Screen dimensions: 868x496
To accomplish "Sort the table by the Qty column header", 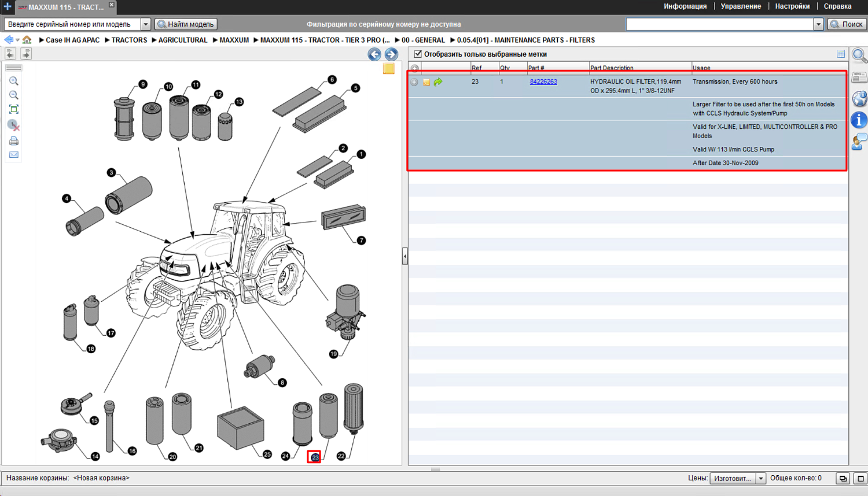I will [513, 68].
